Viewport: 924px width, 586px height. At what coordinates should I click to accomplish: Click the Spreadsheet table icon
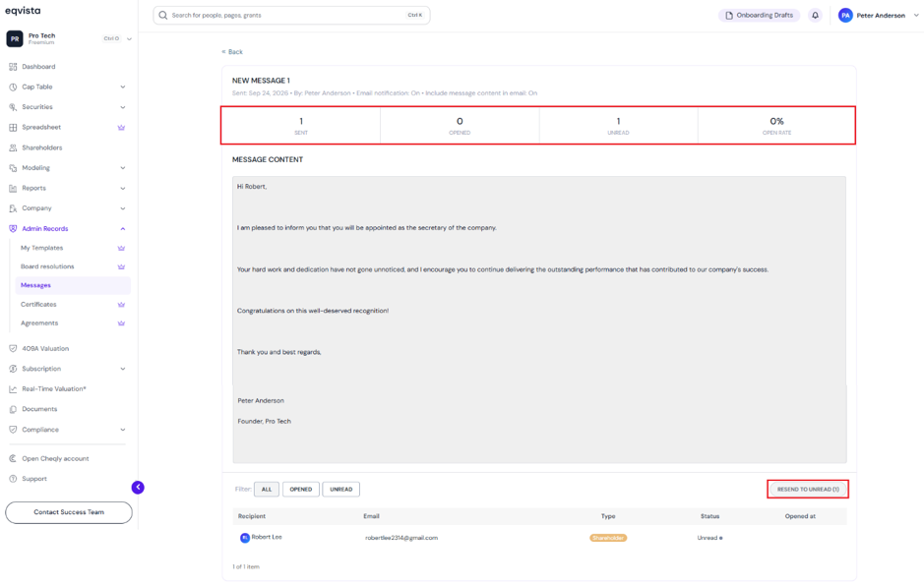coord(13,127)
